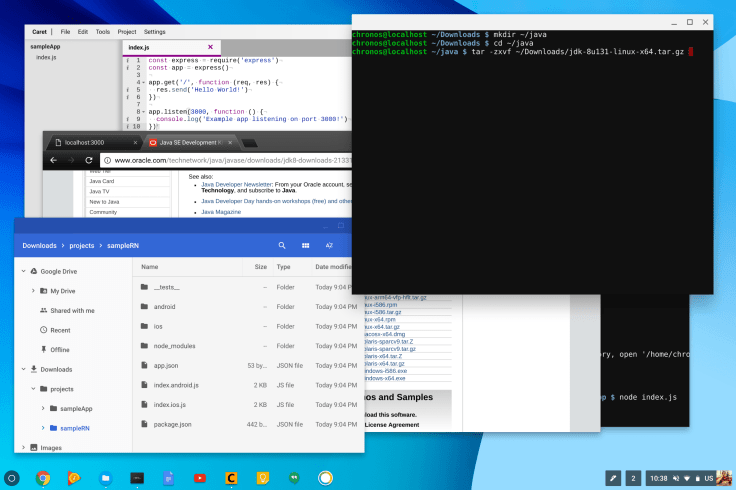
Task: Expand the sampleApp folder
Action: (x=42, y=408)
